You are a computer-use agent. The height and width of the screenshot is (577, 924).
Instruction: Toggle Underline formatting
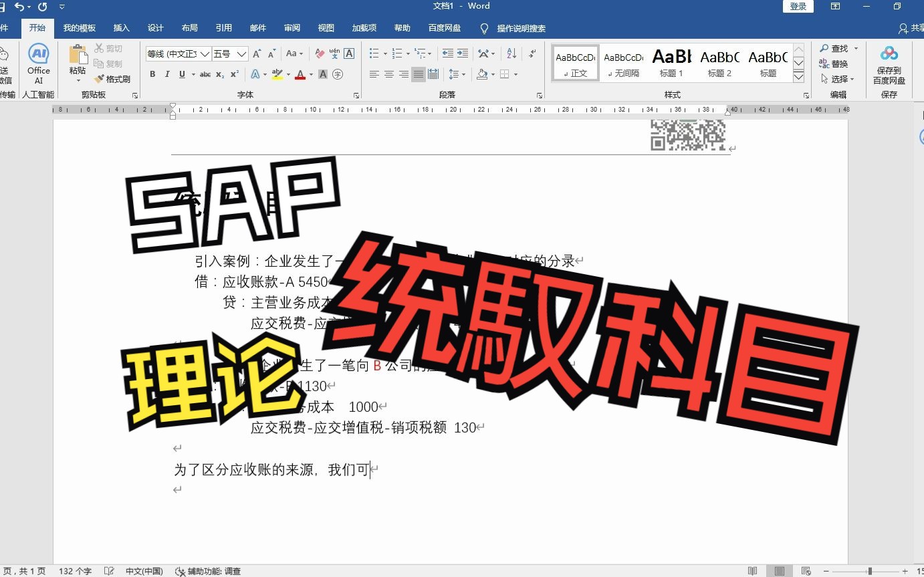click(x=182, y=74)
